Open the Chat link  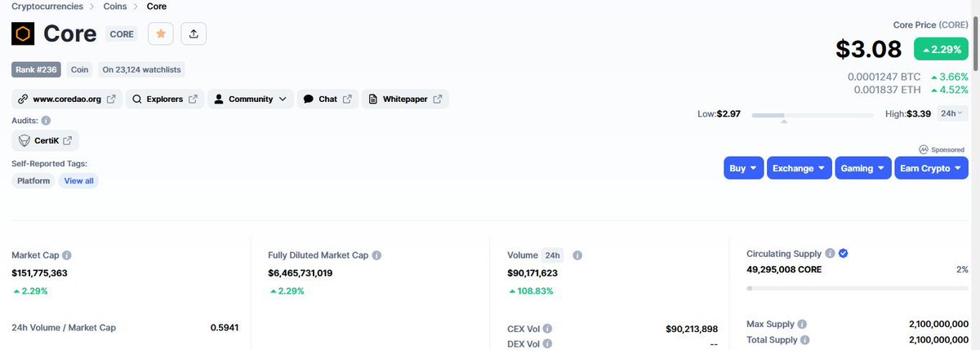[x=327, y=99]
